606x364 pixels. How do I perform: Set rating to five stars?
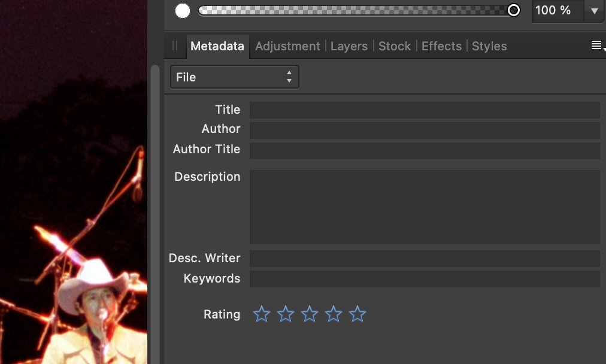(357, 314)
